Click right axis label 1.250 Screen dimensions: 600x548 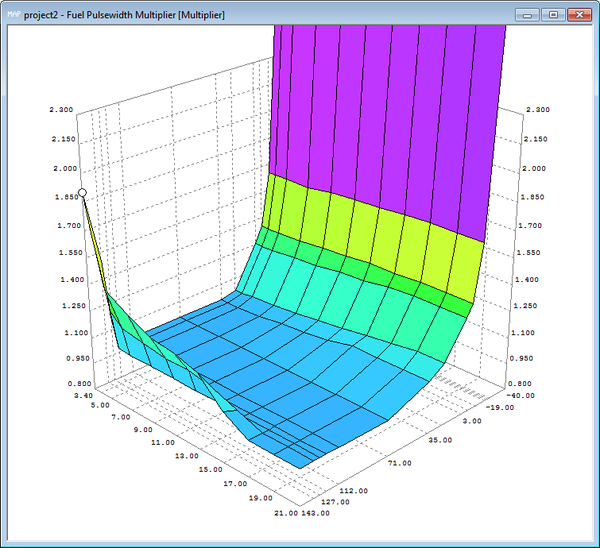coord(525,306)
